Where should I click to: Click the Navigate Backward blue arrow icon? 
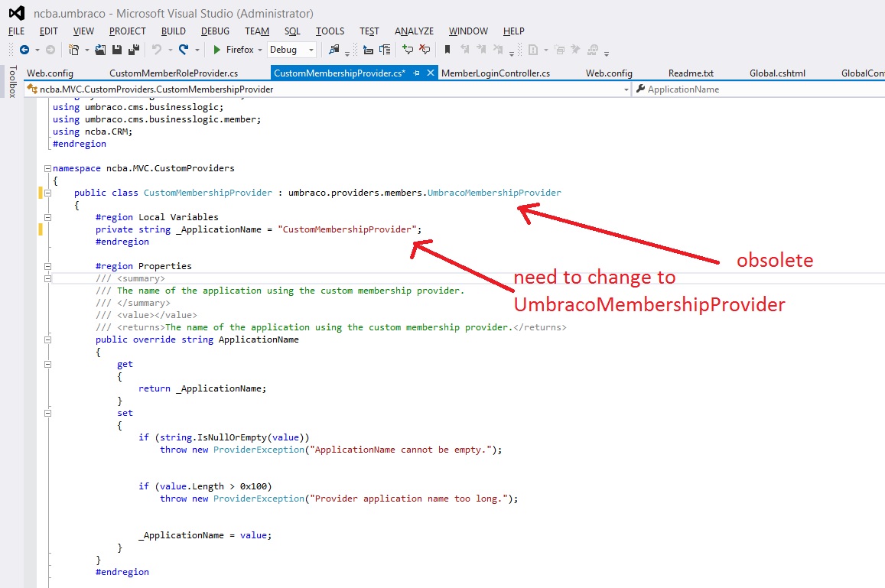click(x=24, y=50)
